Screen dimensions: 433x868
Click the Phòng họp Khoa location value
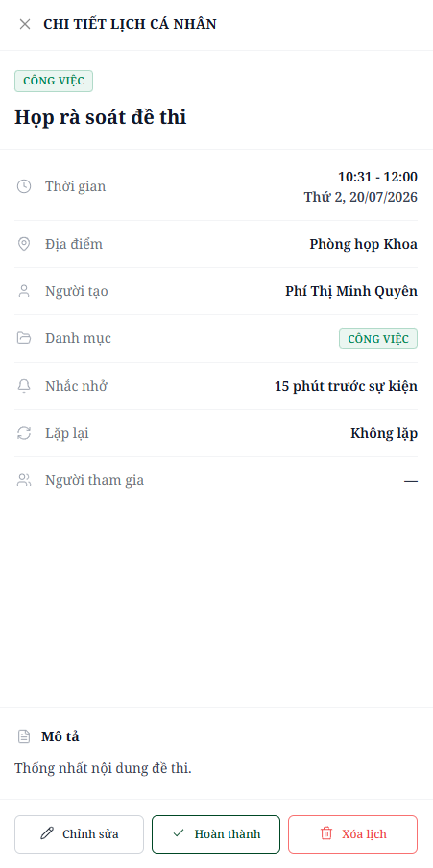pyautogui.click(x=363, y=244)
